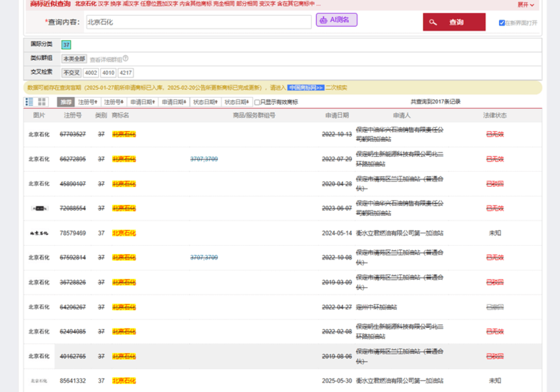
Task: Open trademark image for registration 72088554
Action: (x=39, y=208)
